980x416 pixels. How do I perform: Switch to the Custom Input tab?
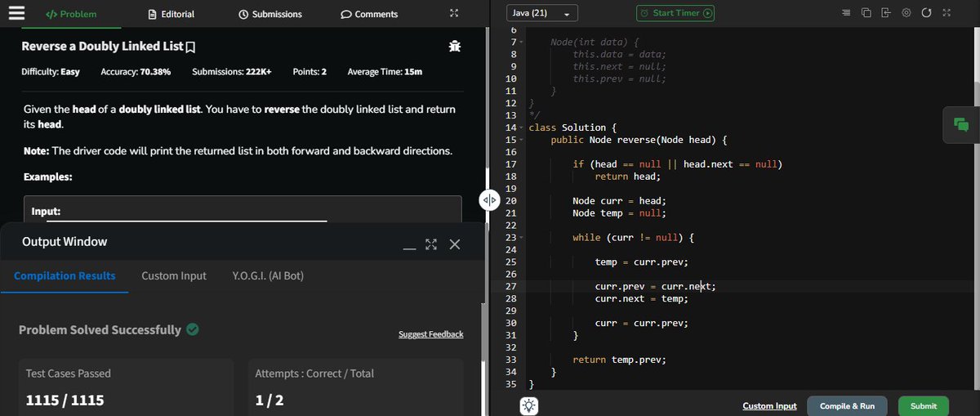[x=174, y=275]
